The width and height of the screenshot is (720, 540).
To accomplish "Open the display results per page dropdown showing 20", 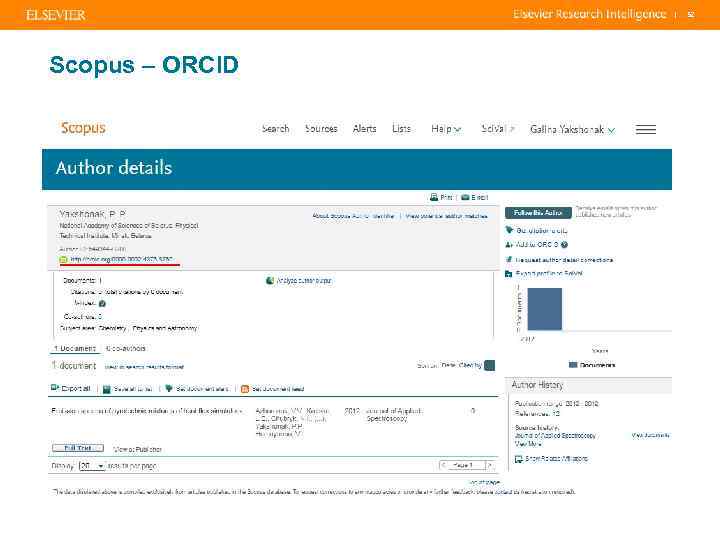I will (x=92, y=466).
